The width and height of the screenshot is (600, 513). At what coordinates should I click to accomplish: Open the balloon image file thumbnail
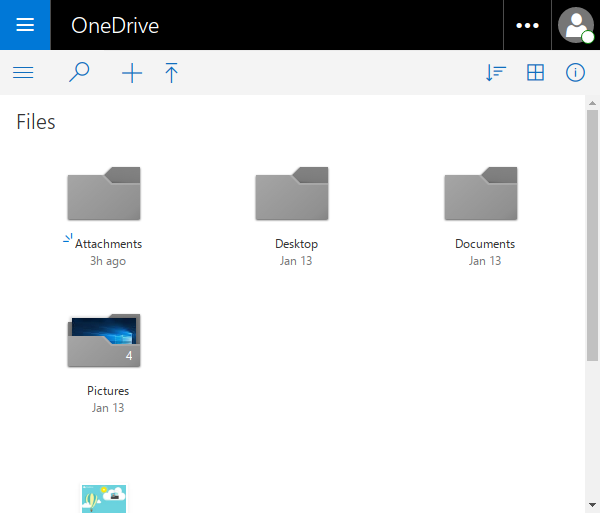104,499
